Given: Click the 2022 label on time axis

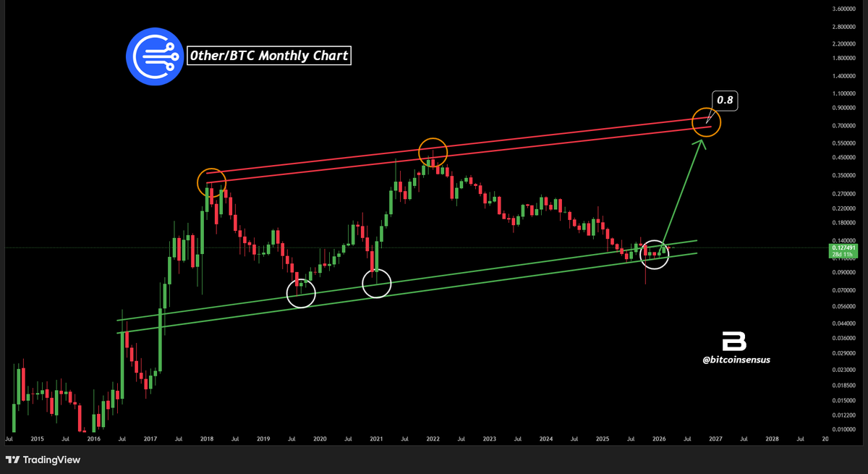Looking at the screenshot, I should click(x=433, y=439).
